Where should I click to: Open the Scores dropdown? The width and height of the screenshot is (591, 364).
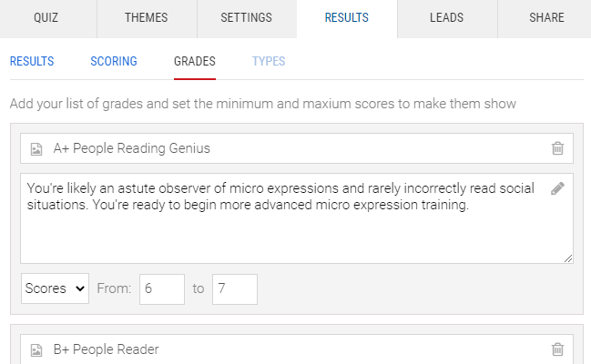(55, 288)
